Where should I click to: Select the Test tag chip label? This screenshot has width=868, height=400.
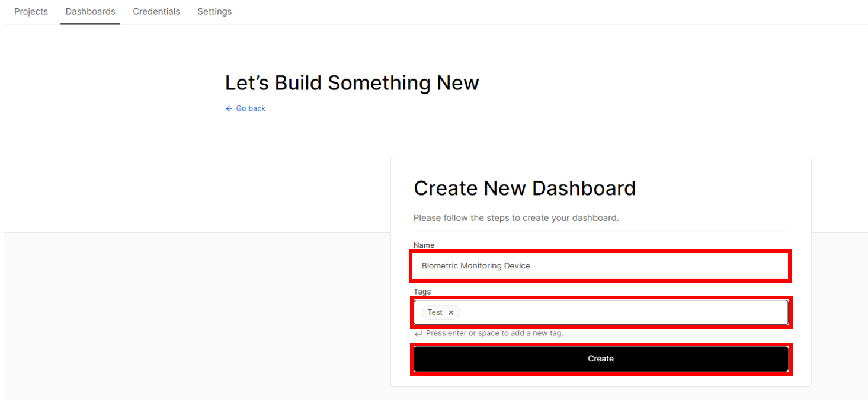point(435,312)
